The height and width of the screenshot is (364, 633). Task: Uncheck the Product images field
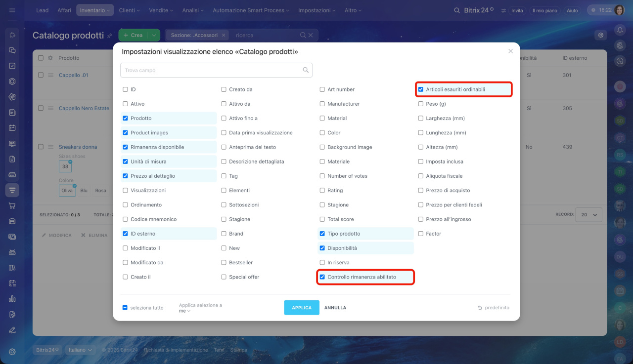[125, 133]
